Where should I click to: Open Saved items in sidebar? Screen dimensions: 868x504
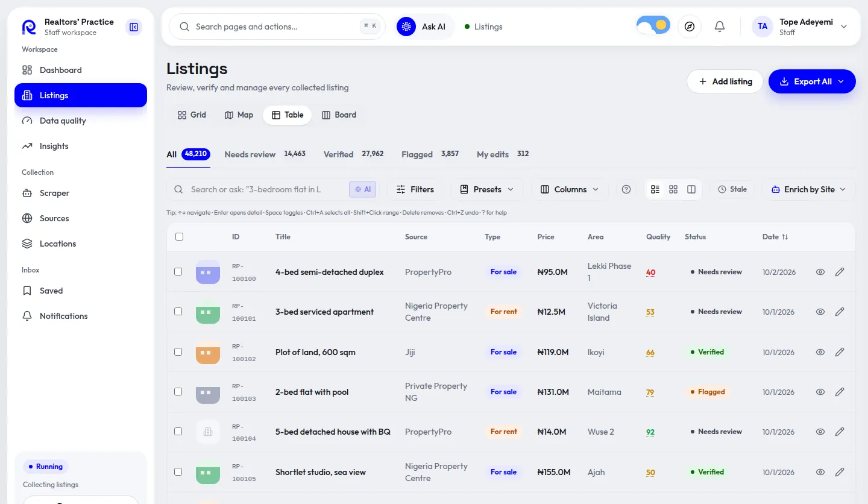tap(81, 291)
